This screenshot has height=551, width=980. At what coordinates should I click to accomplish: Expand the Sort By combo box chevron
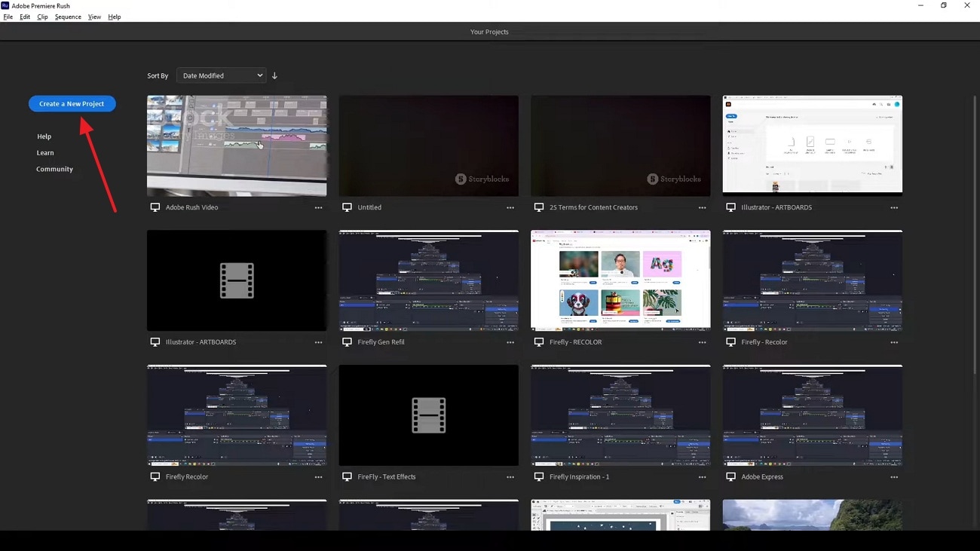260,75
